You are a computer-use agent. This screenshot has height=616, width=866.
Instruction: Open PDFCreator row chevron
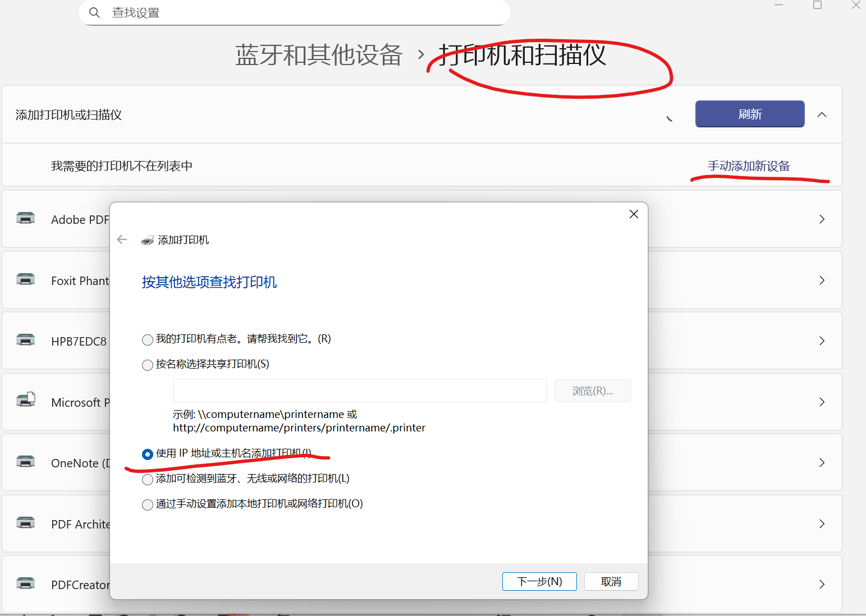pyautogui.click(x=822, y=584)
